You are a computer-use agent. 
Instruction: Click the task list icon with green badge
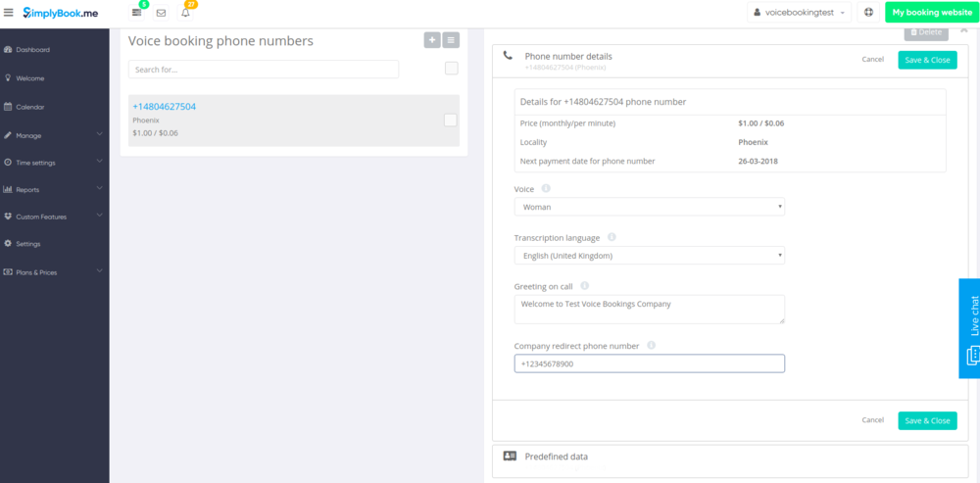[x=136, y=13]
